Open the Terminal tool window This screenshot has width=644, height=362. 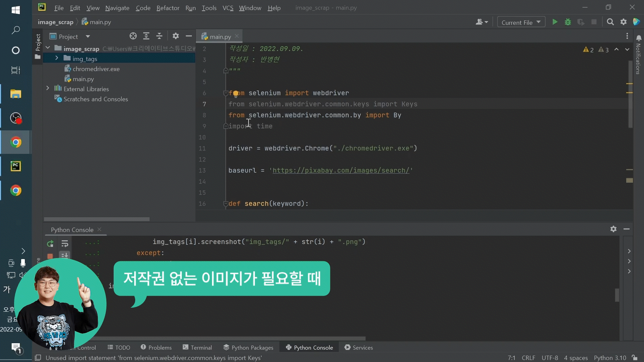(197, 348)
